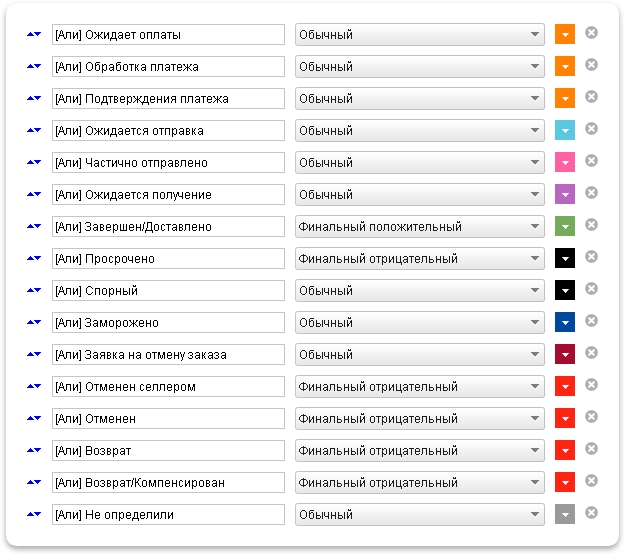625x555 pixels.
Task: Open the purple color swatch for "[Али] Ожидается получение"
Action: tap(565, 194)
